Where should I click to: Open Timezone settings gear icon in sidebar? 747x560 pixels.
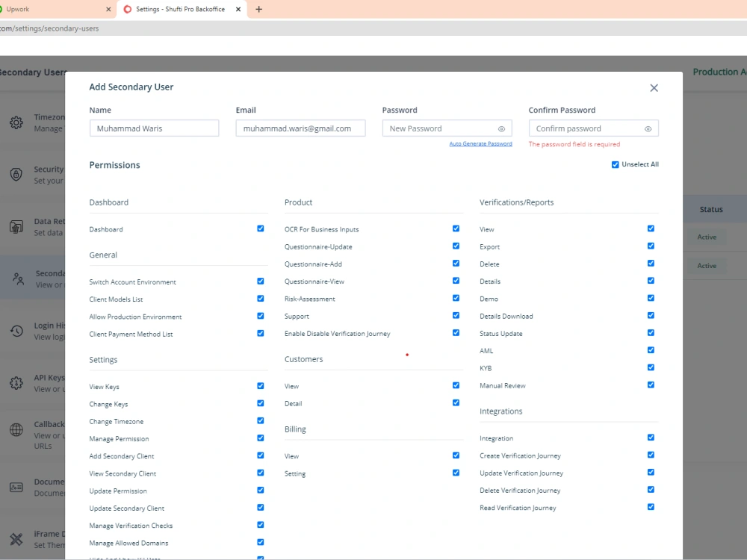pyautogui.click(x=16, y=122)
